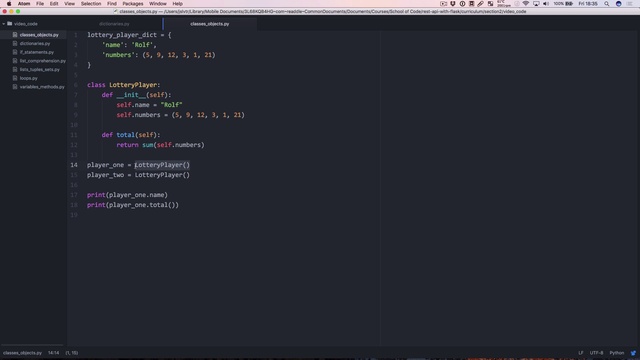
Task: Open list_comprehension.py in the tree view
Action: tap(42, 61)
